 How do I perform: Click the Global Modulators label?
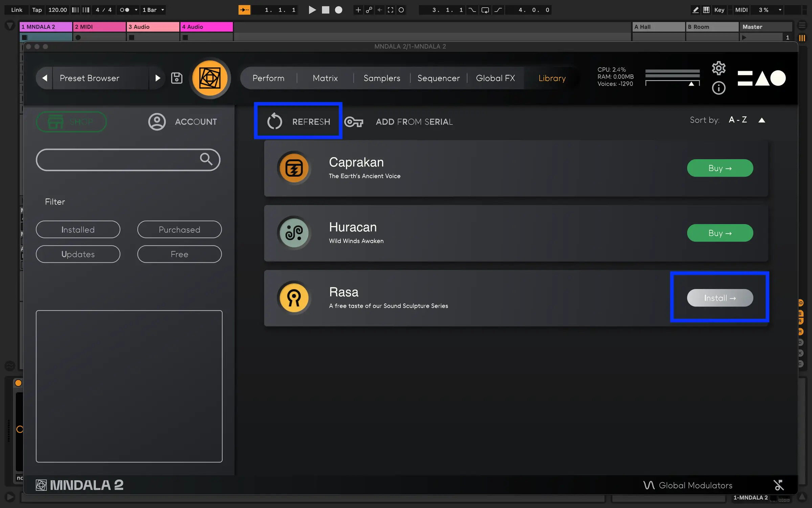click(x=696, y=485)
